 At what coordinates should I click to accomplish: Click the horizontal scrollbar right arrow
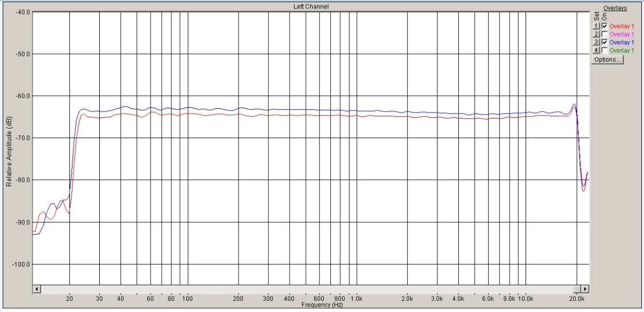coord(585,289)
